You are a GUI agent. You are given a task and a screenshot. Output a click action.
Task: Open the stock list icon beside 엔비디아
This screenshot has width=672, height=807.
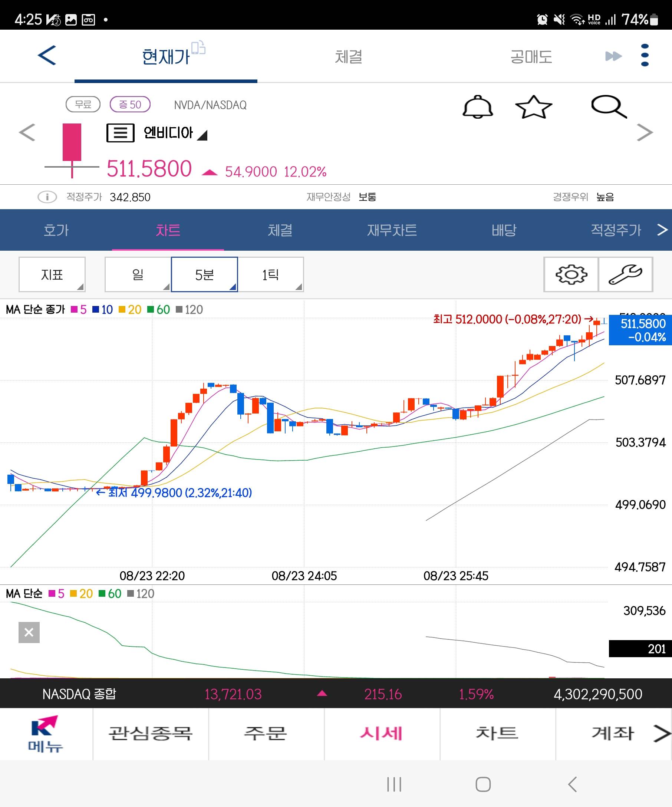(x=120, y=133)
